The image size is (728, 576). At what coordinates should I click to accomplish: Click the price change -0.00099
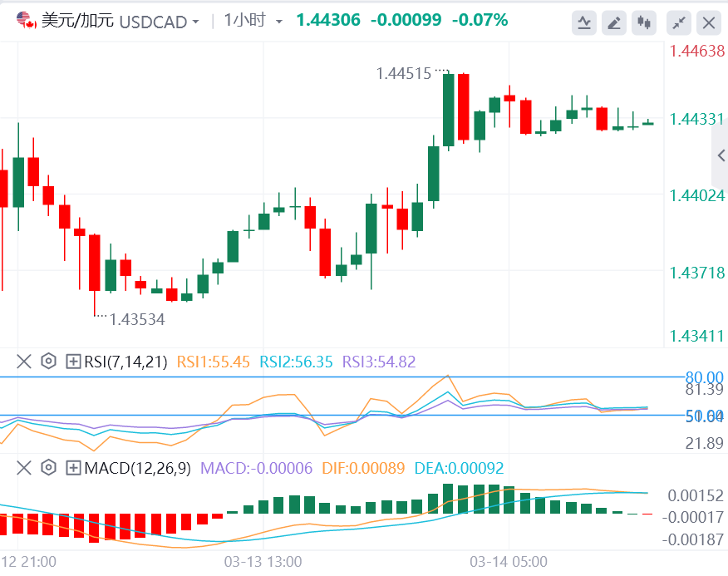point(406,20)
